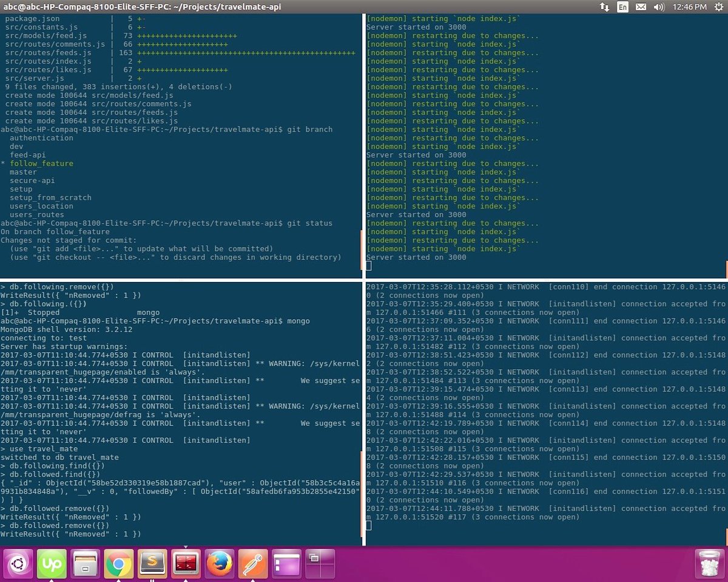The image size is (728, 582).
Task: Click 'create mode 100644 src/routes/comments.js' line
Action: coord(98,104)
